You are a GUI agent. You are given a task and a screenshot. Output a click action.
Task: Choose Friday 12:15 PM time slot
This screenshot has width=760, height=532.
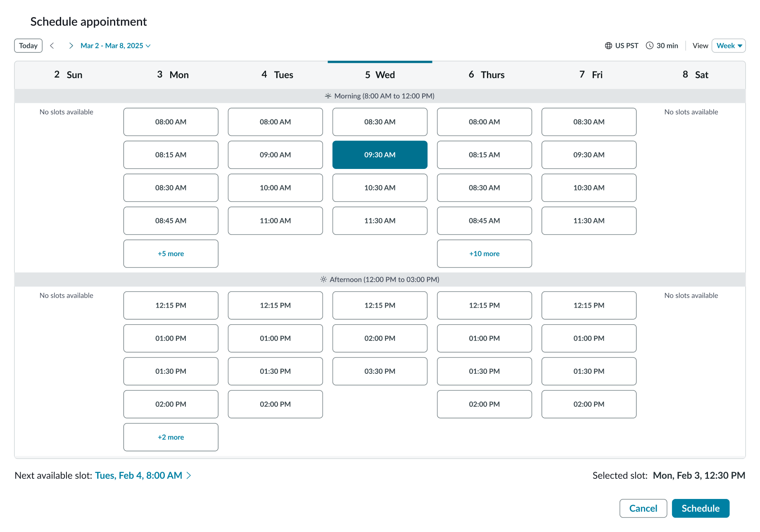click(589, 305)
